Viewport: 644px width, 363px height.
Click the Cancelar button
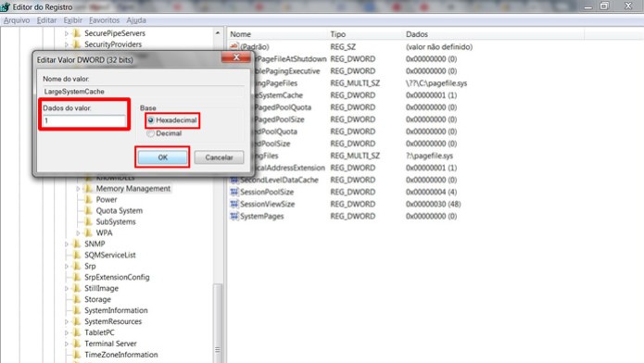point(219,157)
